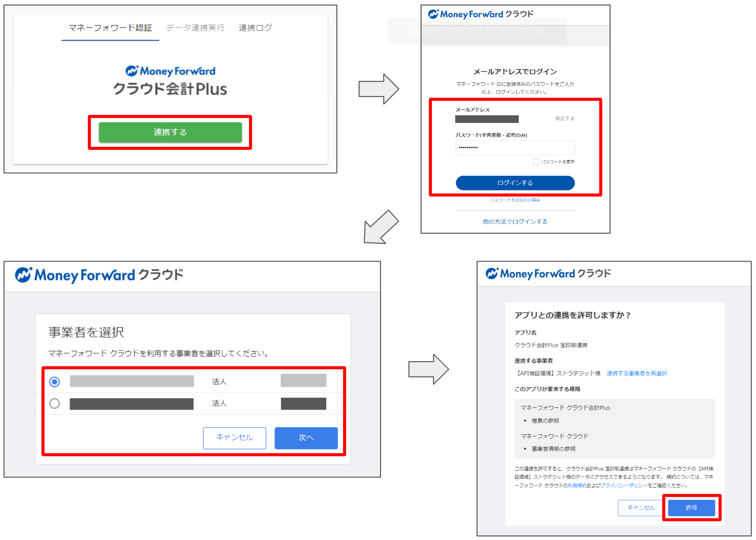This screenshot has height=540, width=756.
Task: Click アプリとの連携を許可しますか？ heading
Action: click(x=573, y=315)
